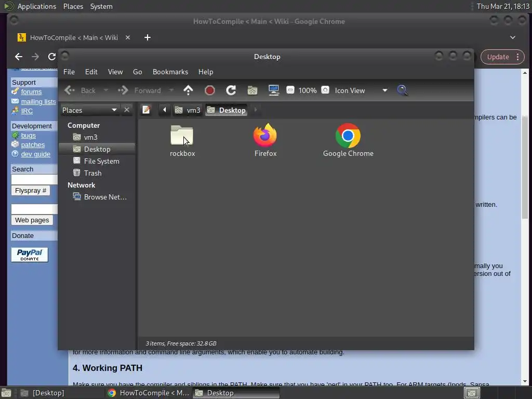Click clock in top panel
This screenshot has width=532, height=399.
pyautogui.click(x=503, y=6)
